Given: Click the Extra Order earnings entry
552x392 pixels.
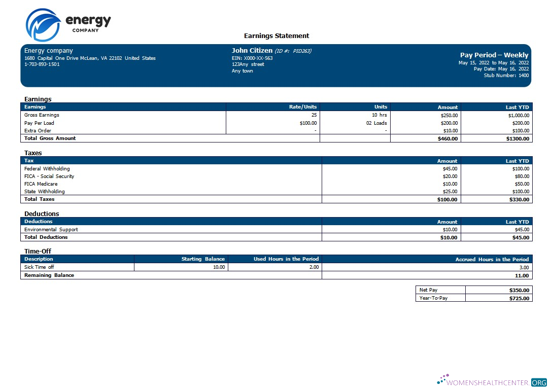Looking at the screenshot, I should [x=37, y=130].
